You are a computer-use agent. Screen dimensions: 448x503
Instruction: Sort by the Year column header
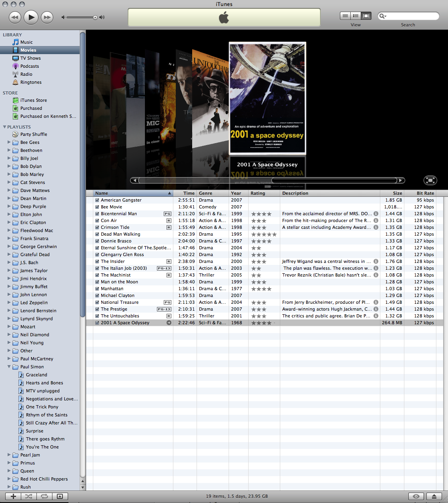pyautogui.click(x=239, y=193)
